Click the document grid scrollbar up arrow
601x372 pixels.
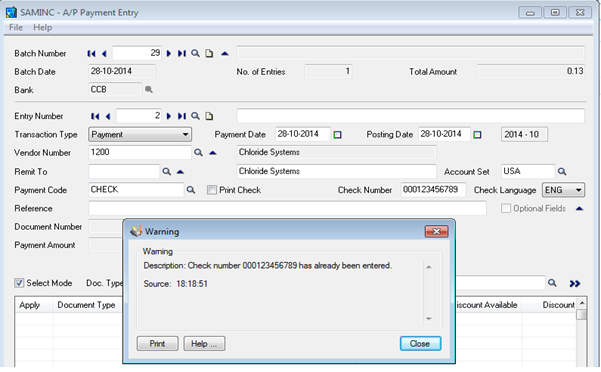582,303
